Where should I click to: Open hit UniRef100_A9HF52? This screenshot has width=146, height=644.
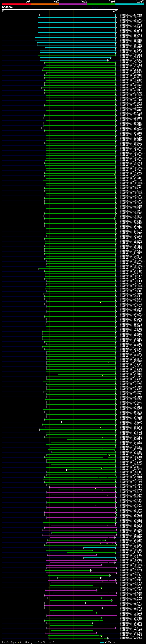[x=131, y=575]
